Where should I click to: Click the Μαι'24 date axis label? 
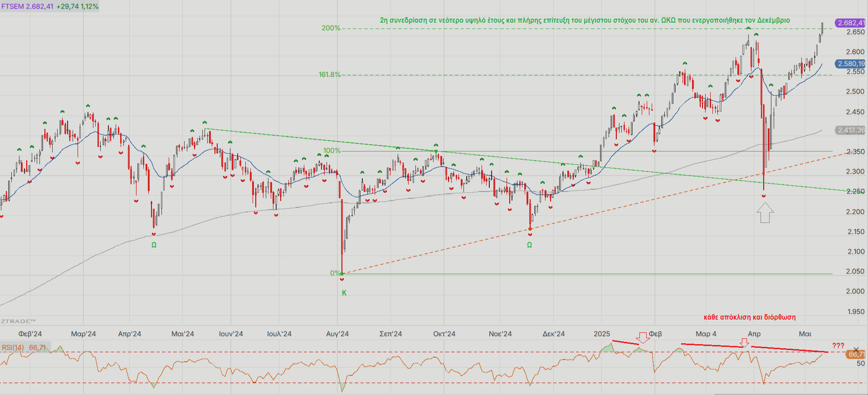[183, 334]
